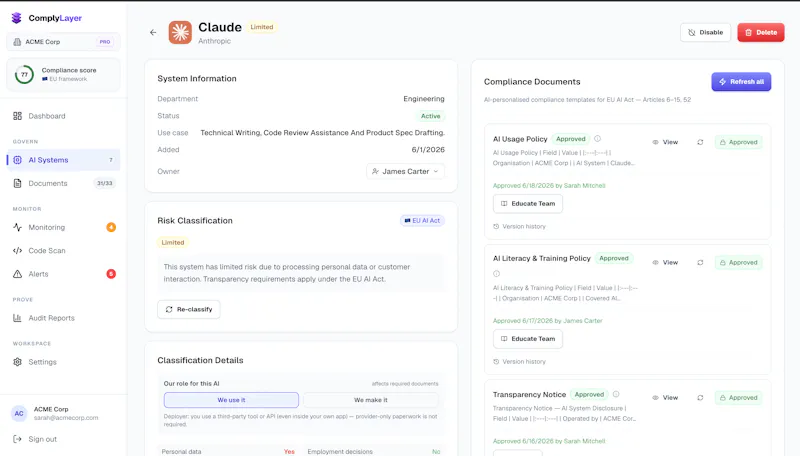Click Approved lock button for Transparency Notice
This screenshot has width=800, height=456.
point(738,398)
